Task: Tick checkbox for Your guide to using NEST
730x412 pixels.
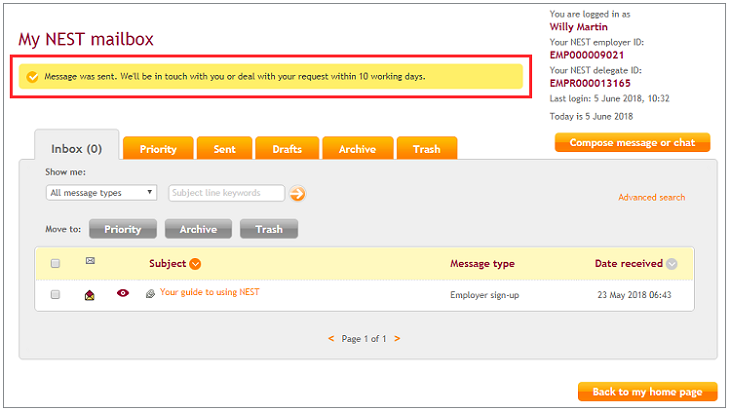Action: click(55, 294)
